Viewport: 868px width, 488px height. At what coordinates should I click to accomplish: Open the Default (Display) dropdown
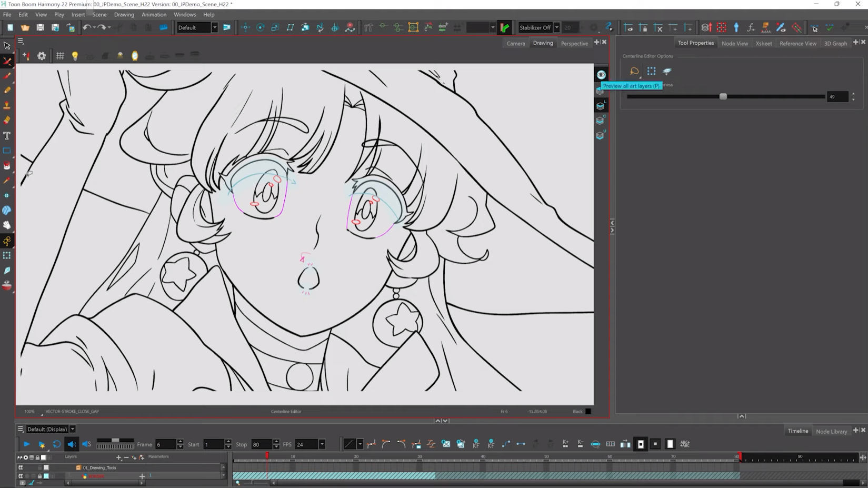coord(73,429)
